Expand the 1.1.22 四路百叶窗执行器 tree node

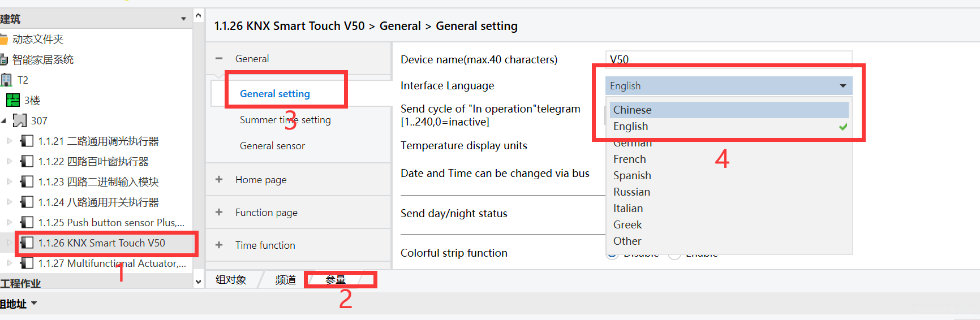click(x=10, y=161)
